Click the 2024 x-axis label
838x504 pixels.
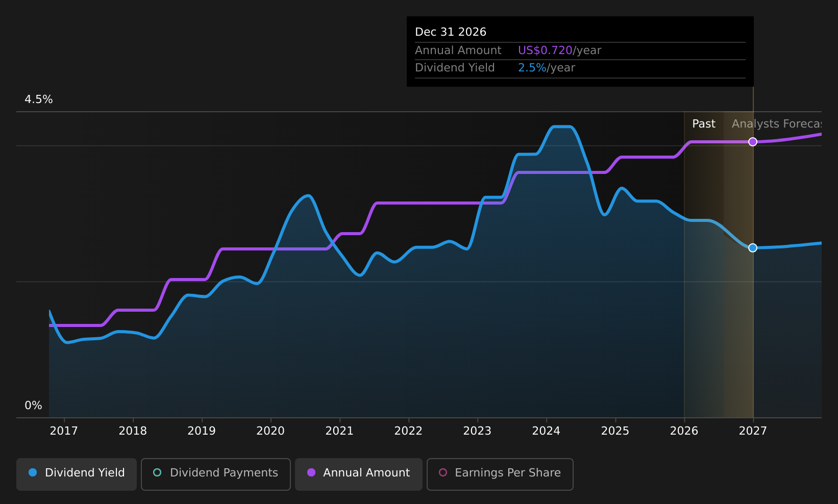click(x=546, y=431)
